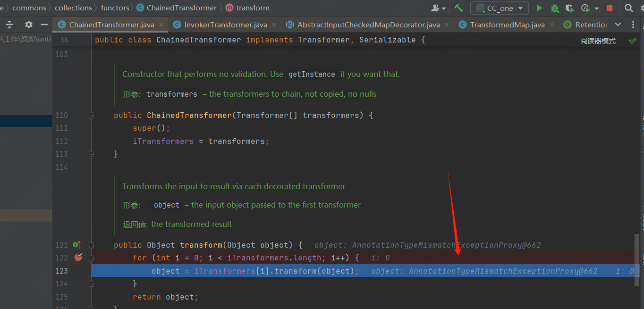Click the commons breadcrumb
Viewport: 644px width, 309px height.
click(x=29, y=8)
